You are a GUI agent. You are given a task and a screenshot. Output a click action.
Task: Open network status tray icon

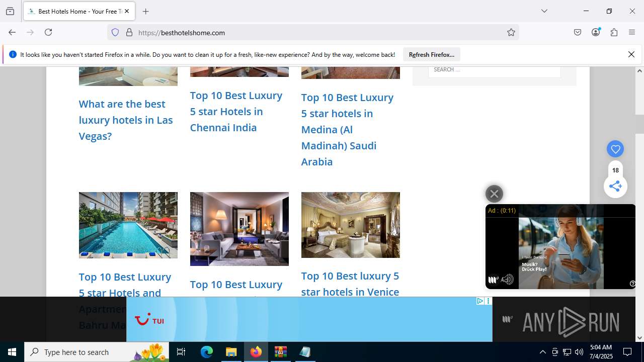(x=567, y=352)
